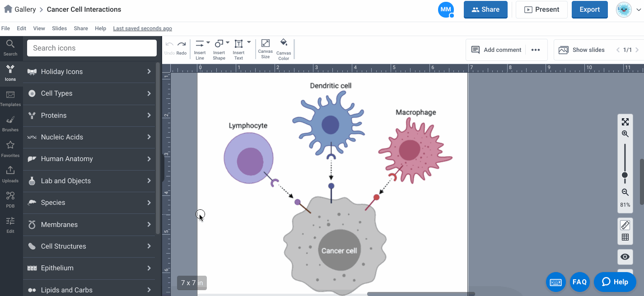Expand the Cell Types category
The height and width of the screenshot is (296, 644).
click(x=89, y=93)
